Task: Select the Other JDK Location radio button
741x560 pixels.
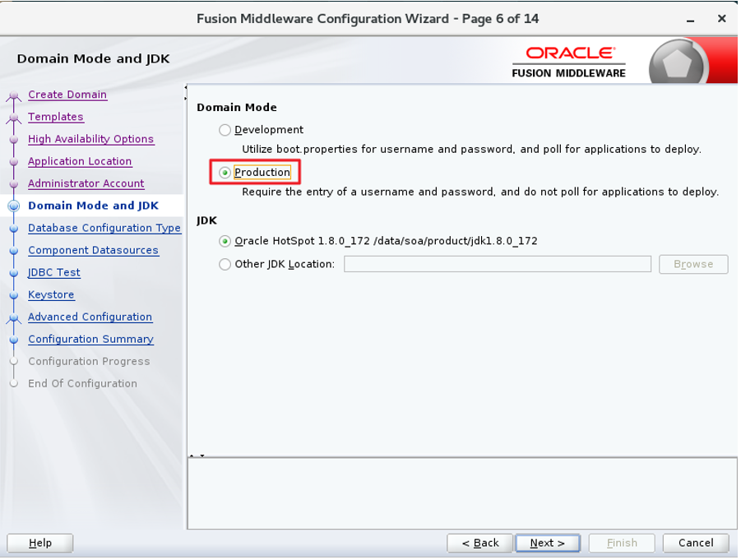Action: tap(225, 264)
